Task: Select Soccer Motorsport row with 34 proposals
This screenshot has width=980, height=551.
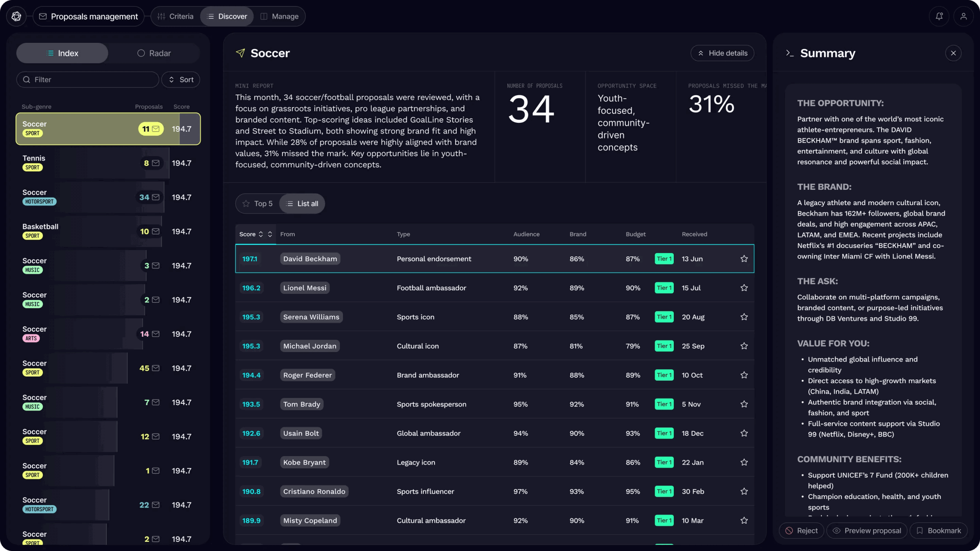Action: [108, 197]
